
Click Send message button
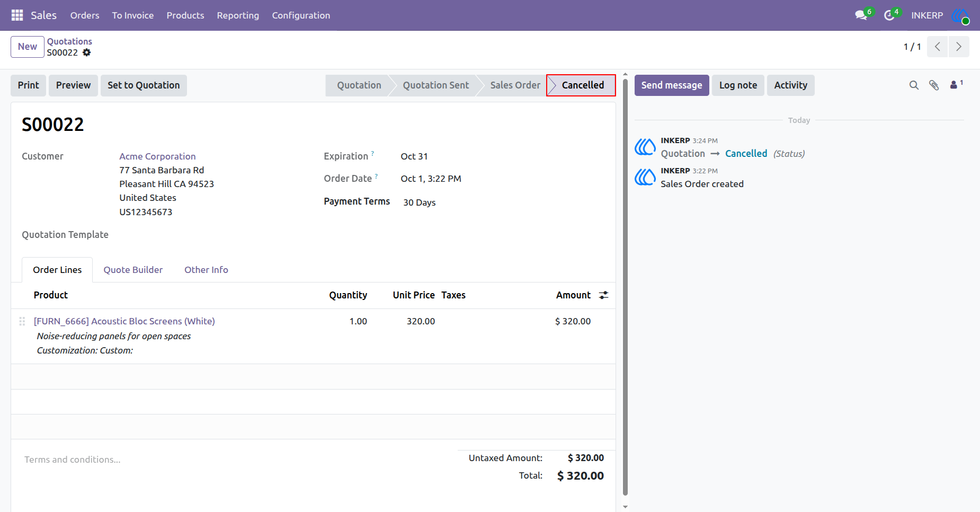click(x=672, y=85)
